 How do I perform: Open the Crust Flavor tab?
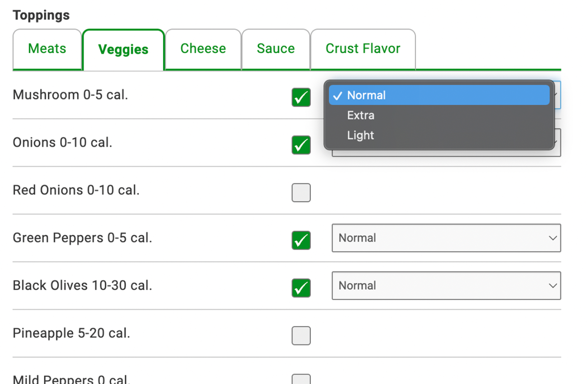pos(362,49)
